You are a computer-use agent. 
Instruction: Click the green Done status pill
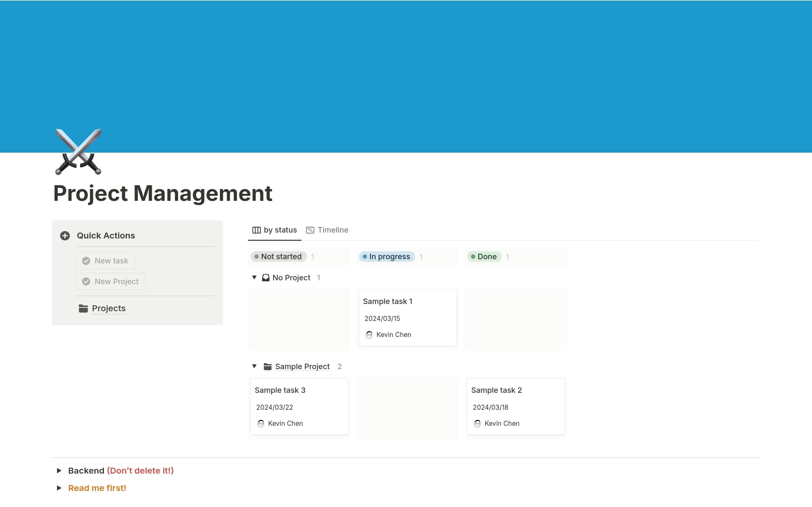(484, 256)
